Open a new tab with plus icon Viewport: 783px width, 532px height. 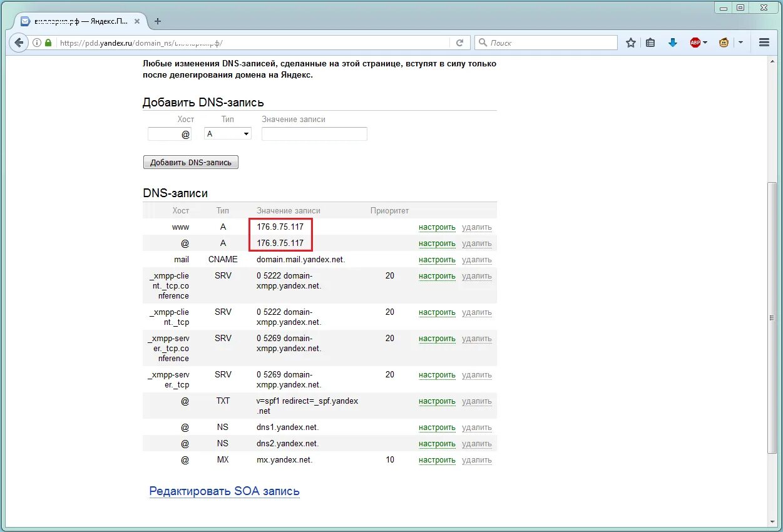(x=158, y=21)
